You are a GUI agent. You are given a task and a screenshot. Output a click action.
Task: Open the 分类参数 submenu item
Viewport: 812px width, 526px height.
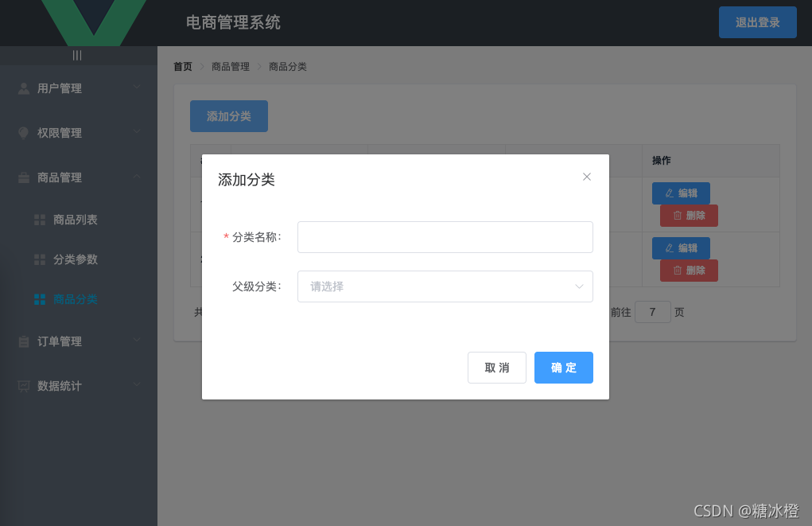point(75,259)
